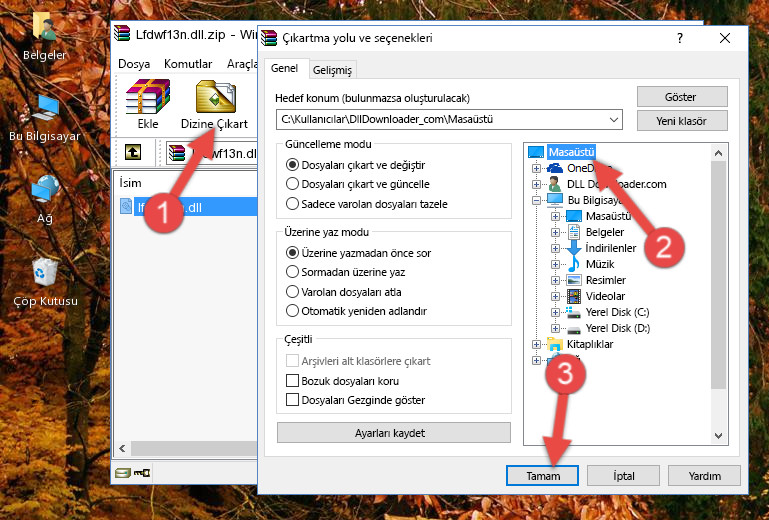769x520 pixels.
Task: Expand the Yerel Disk (D:) node
Action: [555, 328]
